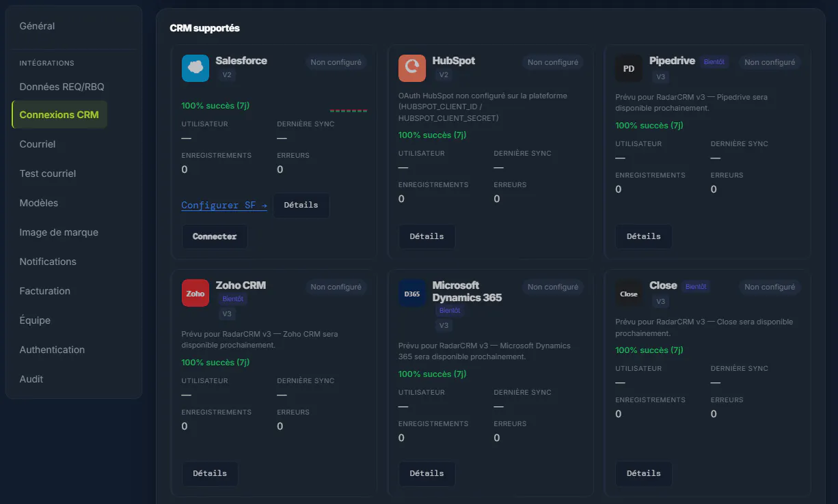Click the HubSpot card title
Viewport: 838px width, 504px height.
tap(454, 61)
